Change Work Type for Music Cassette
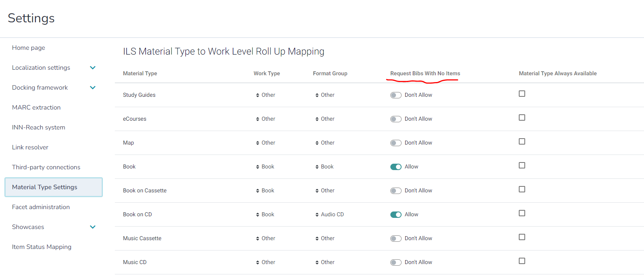 pyautogui.click(x=266, y=238)
